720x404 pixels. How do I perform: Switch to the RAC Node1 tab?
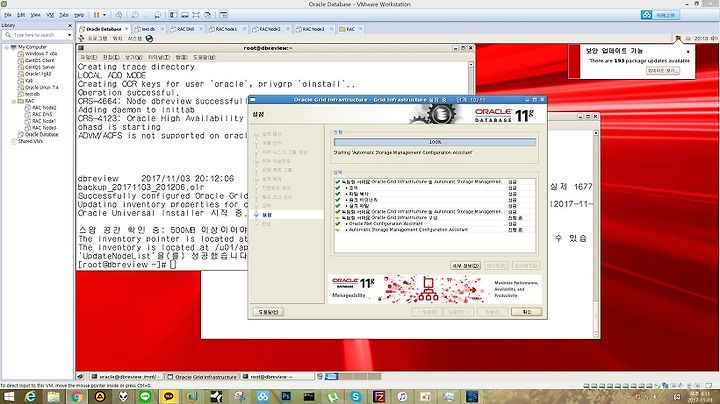pyautogui.click(x=226, y=29)
